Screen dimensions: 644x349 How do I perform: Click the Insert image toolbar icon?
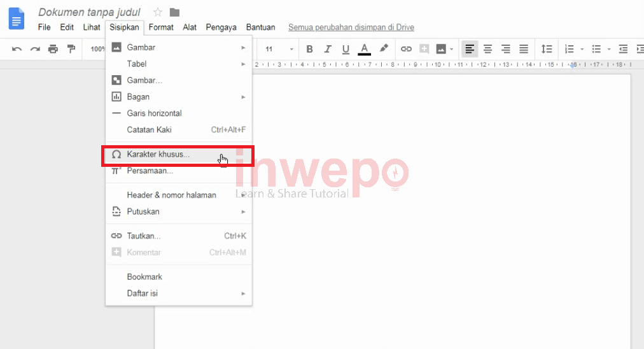(x=441, y=49)
